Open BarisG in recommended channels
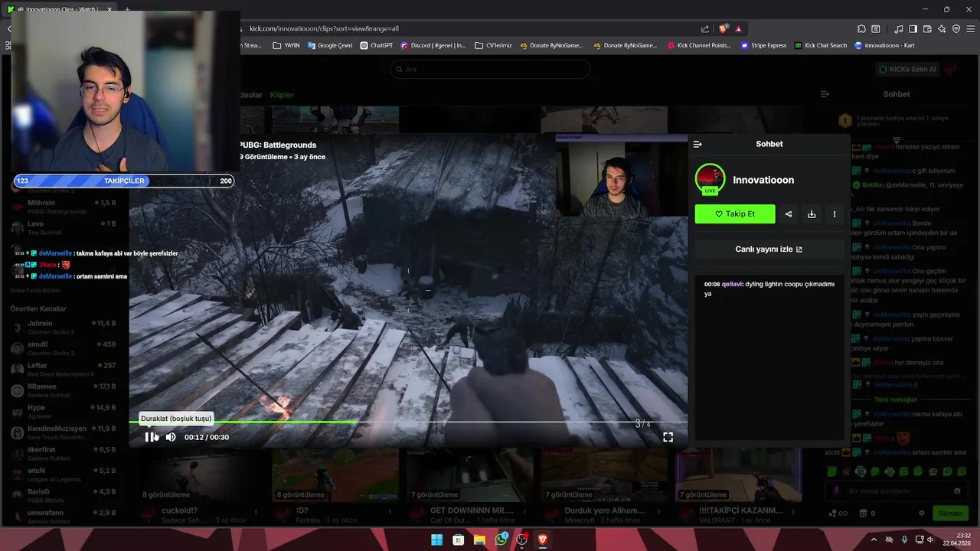The width and height of the screenshot is (980, 551). [x=64, y=495]
